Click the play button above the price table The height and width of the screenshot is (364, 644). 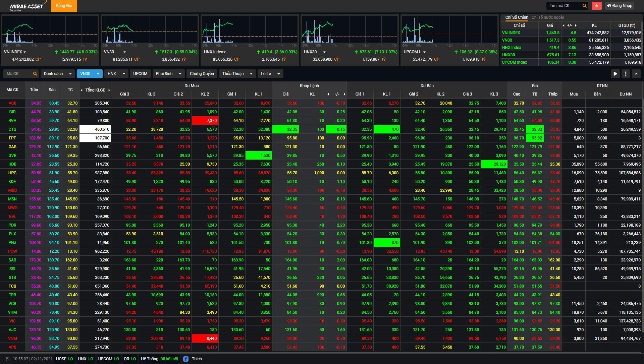tap(615, 74)
